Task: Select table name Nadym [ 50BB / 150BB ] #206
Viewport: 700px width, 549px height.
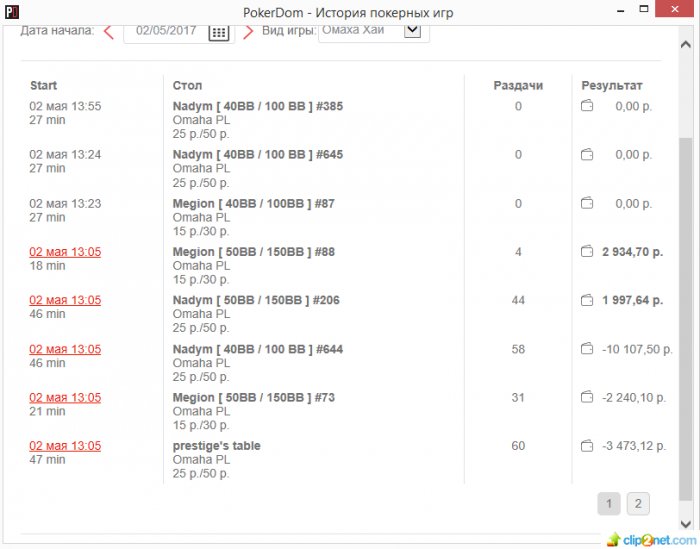Action: 256,300
